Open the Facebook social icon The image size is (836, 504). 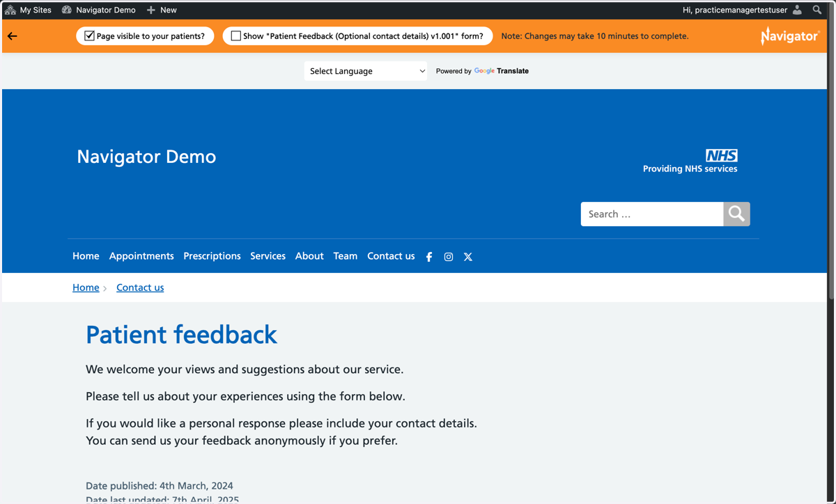tap(429, 257)
